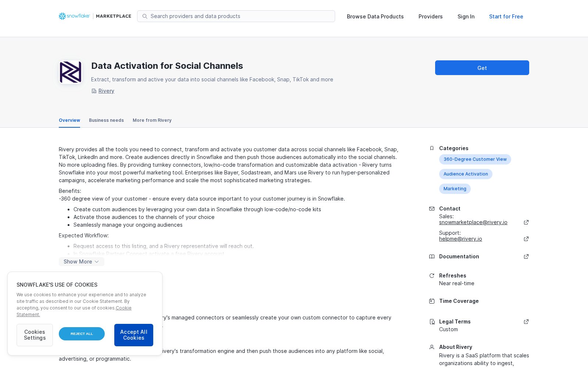Image resolution: width=588 pixels, height=368 pixels.
Task: Click the Documentation heading link
Action: click(459, 256)
